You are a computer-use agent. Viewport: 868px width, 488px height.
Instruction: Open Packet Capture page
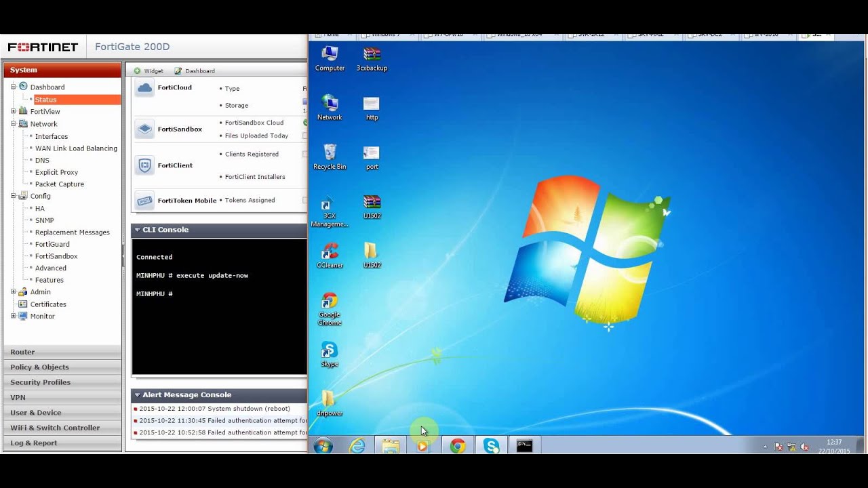point(60,184)
